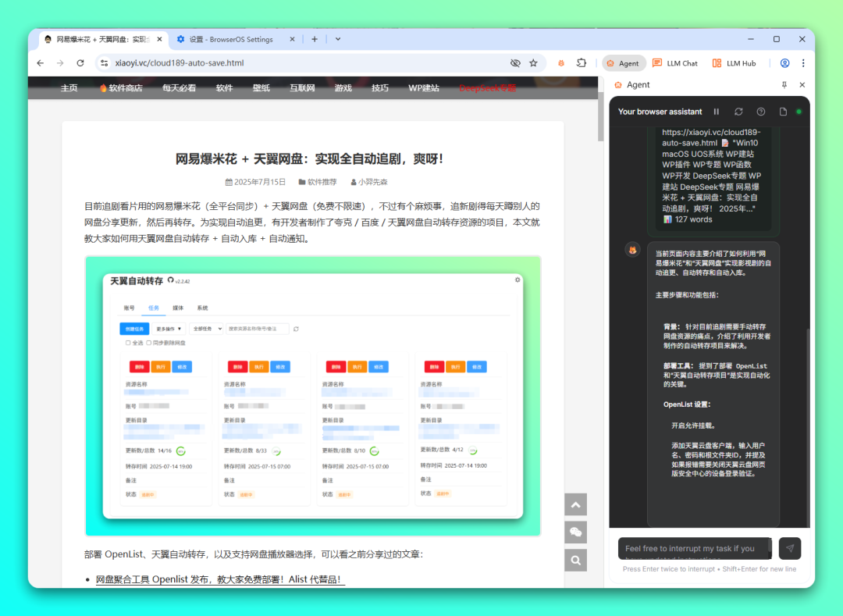843x616 pixels.
Task: Open the browser three-dot menu
Action: coord(803,63)
